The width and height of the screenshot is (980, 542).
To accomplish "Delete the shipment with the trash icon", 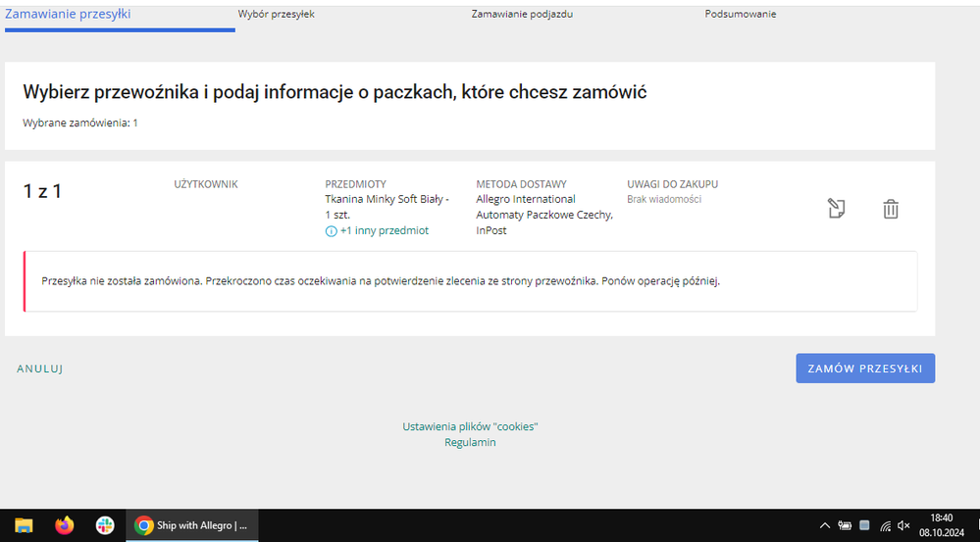I will [x=891, y=209].
